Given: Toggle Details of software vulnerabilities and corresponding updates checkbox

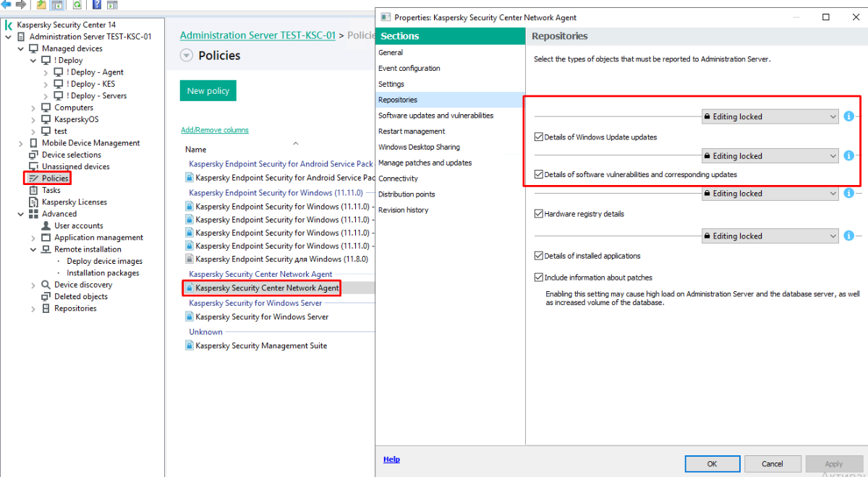Looking at the screenshot, I should coord(538,174).
